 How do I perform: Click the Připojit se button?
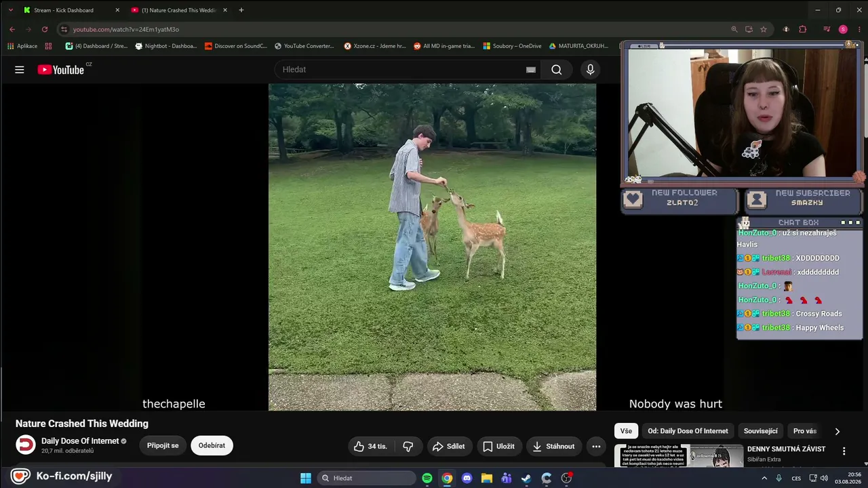coord(163,446)
